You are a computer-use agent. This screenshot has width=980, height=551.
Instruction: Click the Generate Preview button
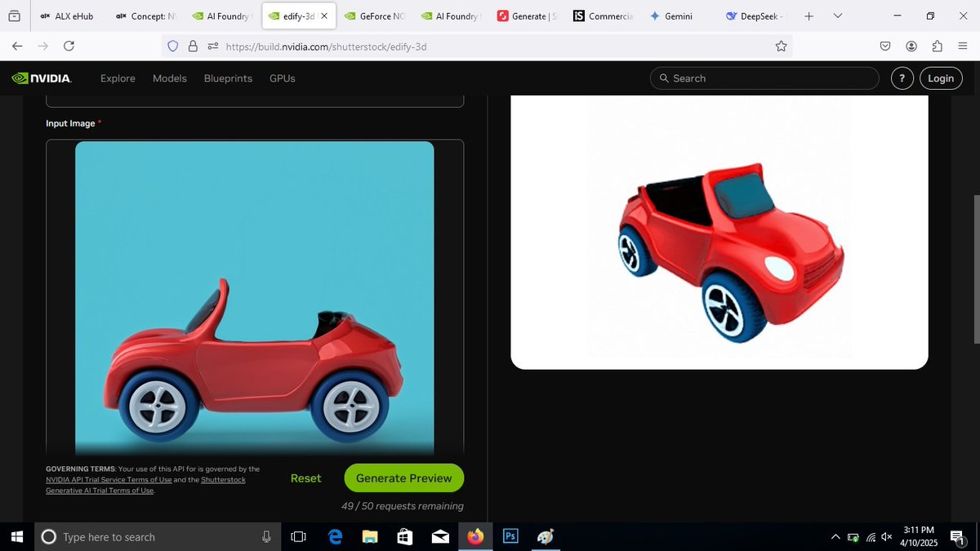click(403, 478)
